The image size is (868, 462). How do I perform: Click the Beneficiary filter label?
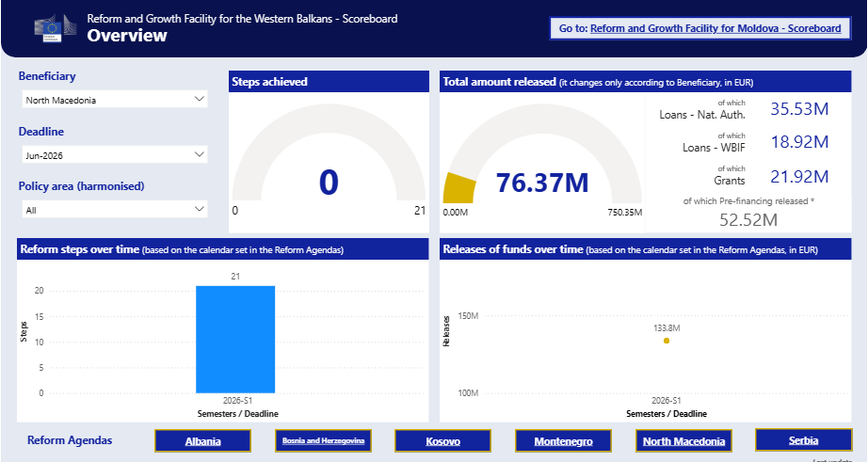tap(47, 76)
